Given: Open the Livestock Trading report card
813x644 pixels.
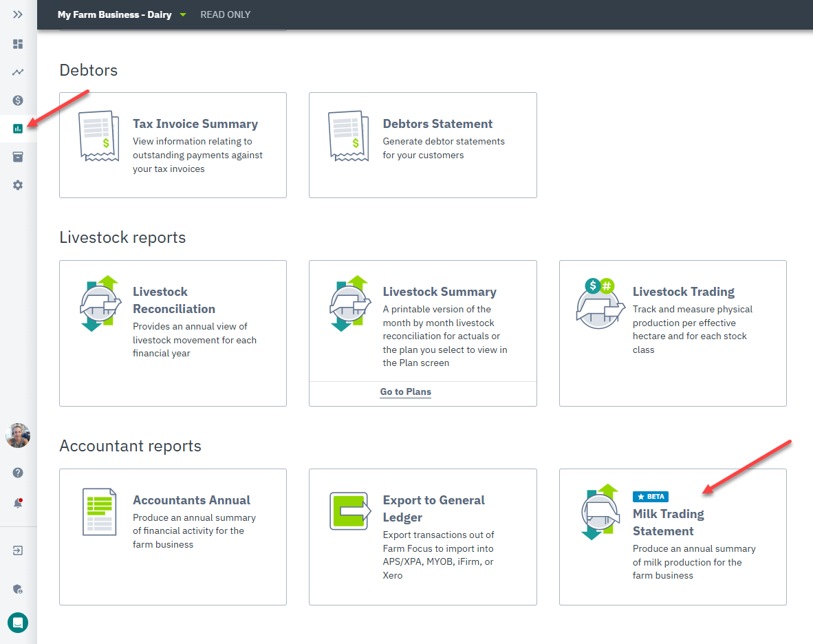Looking at the screenshot, I should 673,334.
